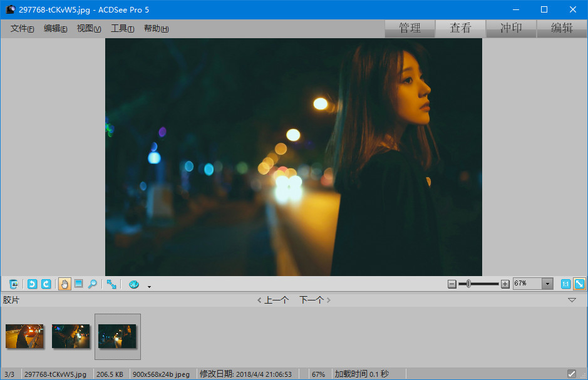Toggle the 1:1 actual size button
This screenshot has width=588, height=380.
[565, 284]
